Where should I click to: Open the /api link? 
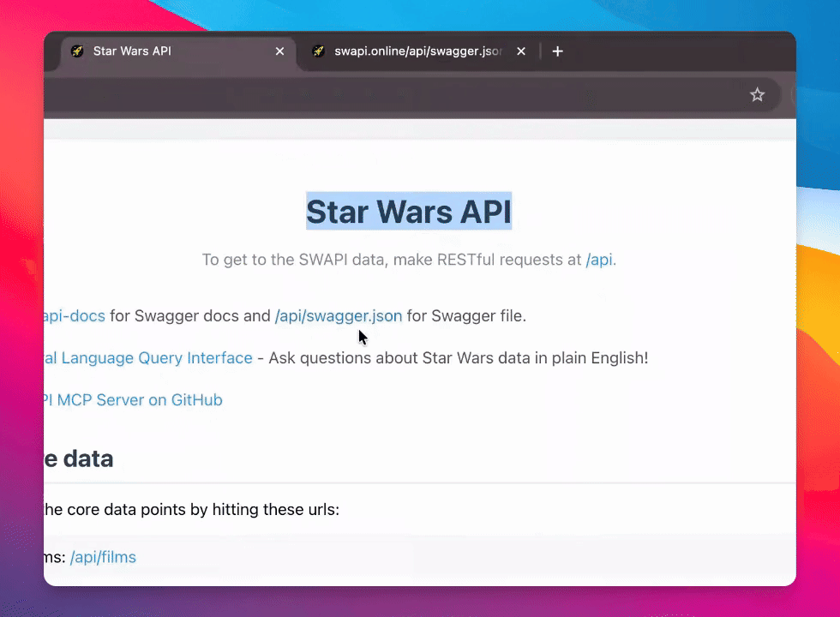pos(599,260)
